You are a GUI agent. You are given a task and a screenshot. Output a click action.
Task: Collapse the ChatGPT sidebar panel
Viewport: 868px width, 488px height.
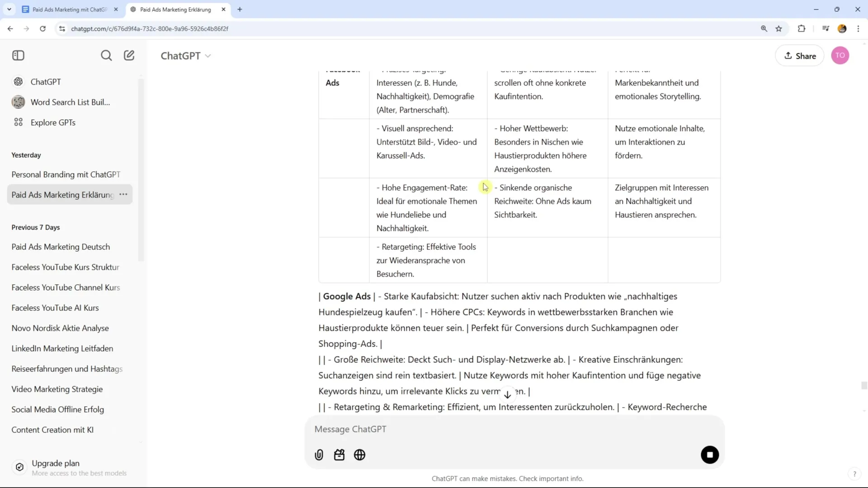(x=18, y=56)
